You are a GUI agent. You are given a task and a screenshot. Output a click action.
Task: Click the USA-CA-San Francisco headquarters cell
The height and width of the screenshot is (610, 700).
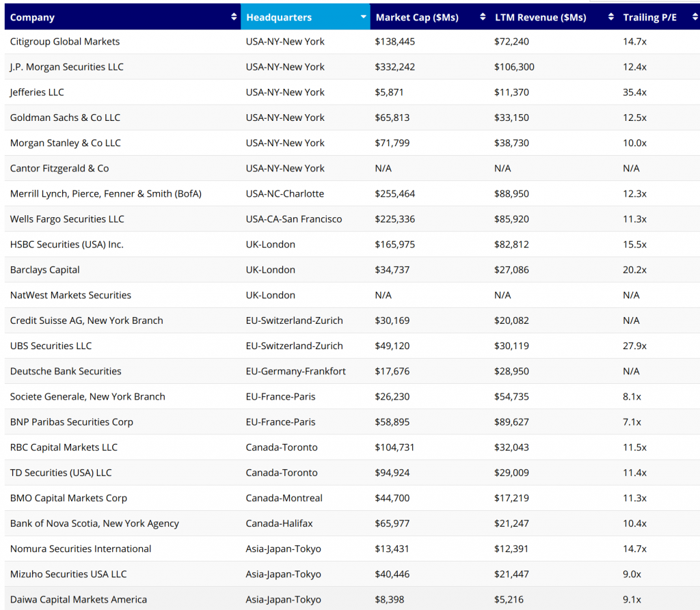(x=294, y=219)
